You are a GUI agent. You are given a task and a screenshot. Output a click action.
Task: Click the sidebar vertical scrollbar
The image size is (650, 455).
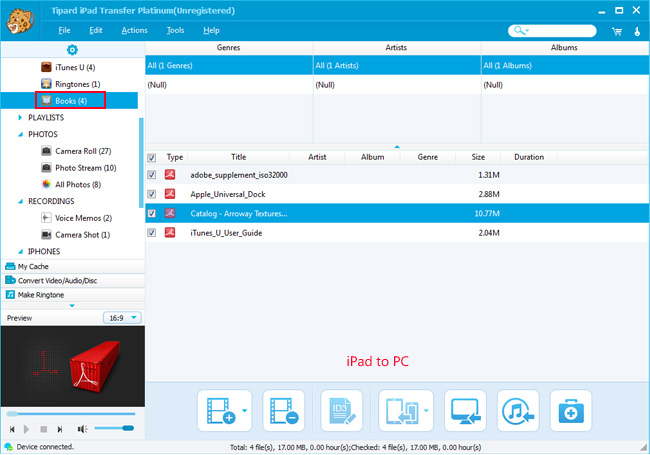point(141,162)
